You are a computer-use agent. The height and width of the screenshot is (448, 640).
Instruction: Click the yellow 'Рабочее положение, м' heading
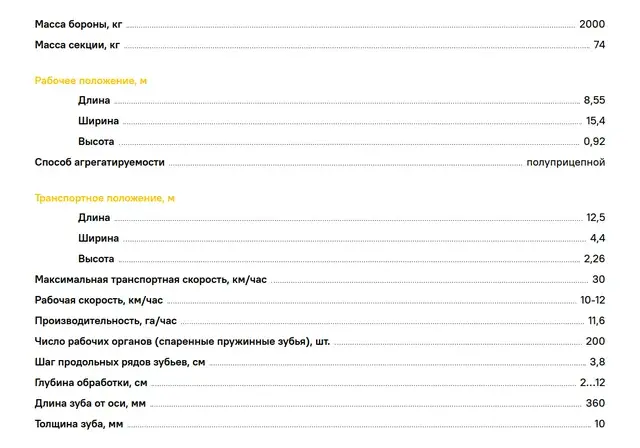(x=91, y=81)
